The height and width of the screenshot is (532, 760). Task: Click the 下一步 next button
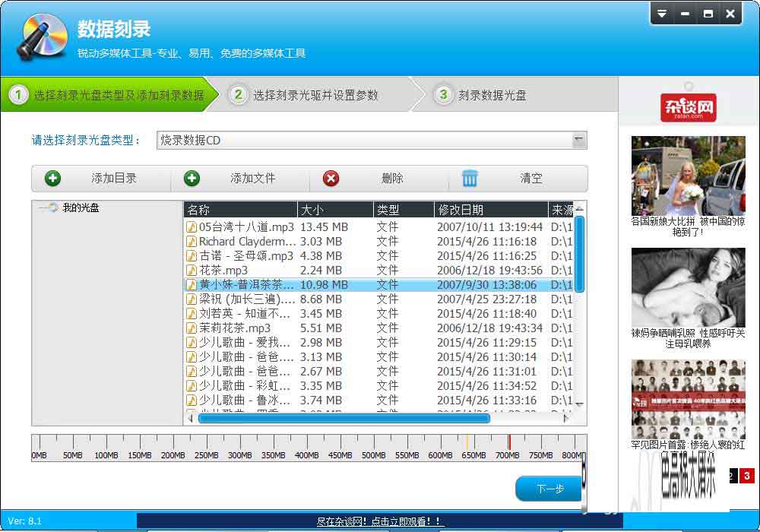coord(549,489)
